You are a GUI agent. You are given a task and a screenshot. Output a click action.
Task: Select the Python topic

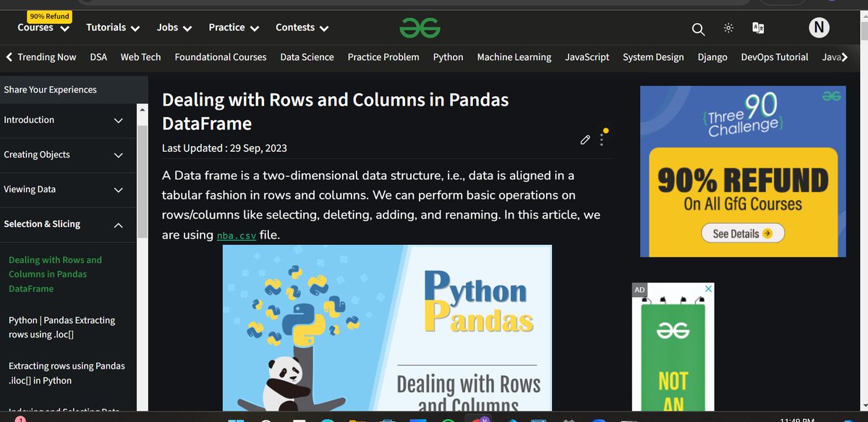coord(448,57)
